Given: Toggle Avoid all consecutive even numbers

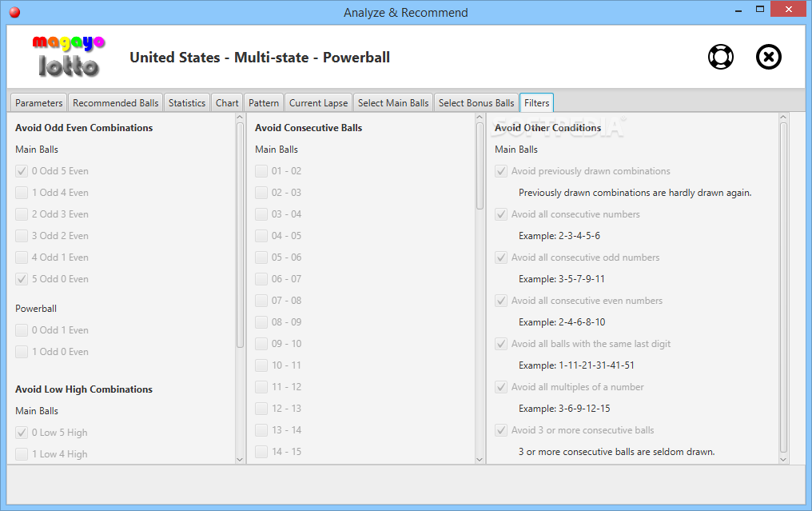Looking at the screenshot, I should pyautogui.click(x=501, y=301).
